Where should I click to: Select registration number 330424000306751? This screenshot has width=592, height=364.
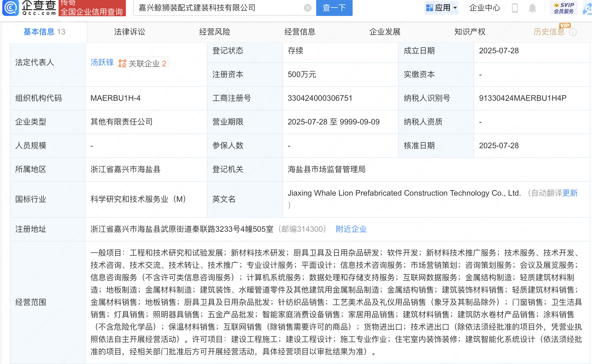320,98
